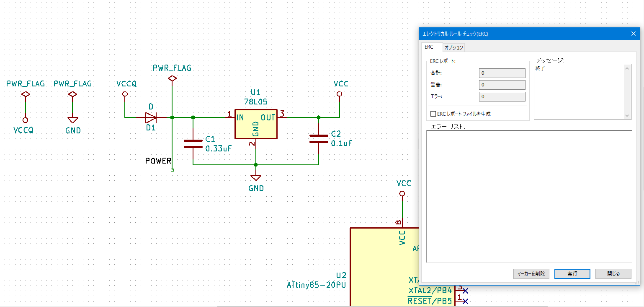Click the regulator OUT pin label
644x307 pixels.
click(x=268, y=117)
